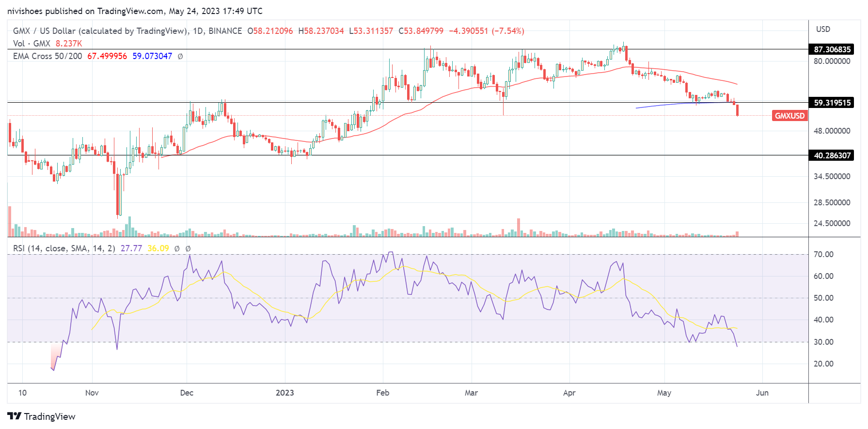Screen dimensions: 868x429
Task: Click the red EMA value 67.499956
Action: coord(107,56)
